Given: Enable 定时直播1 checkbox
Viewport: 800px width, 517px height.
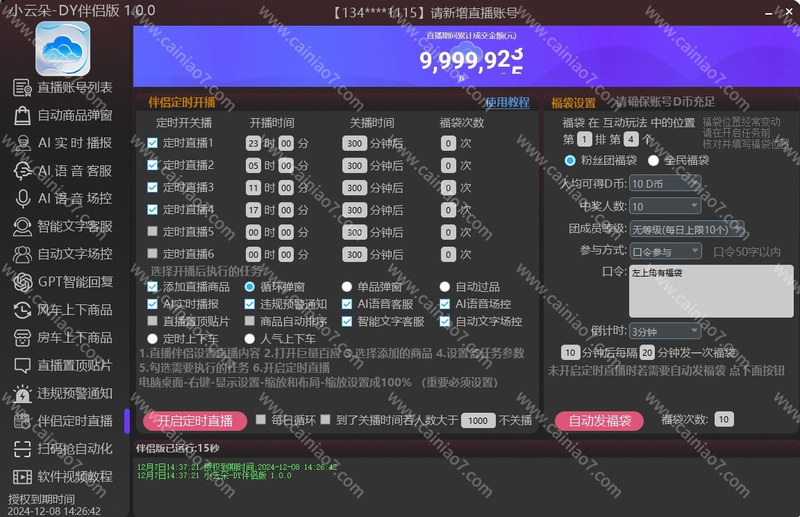Looking at the screenshot, I should (x=152, y=143).
